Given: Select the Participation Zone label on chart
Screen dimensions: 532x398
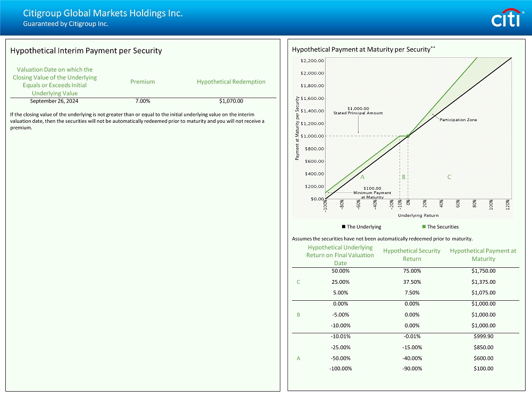Looking at the screenshot, I should 458,120.
